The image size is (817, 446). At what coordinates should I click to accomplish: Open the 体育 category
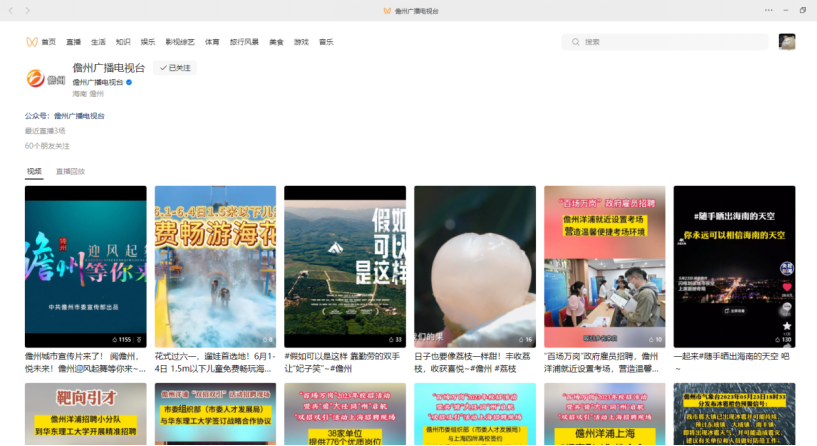[212, 42]
